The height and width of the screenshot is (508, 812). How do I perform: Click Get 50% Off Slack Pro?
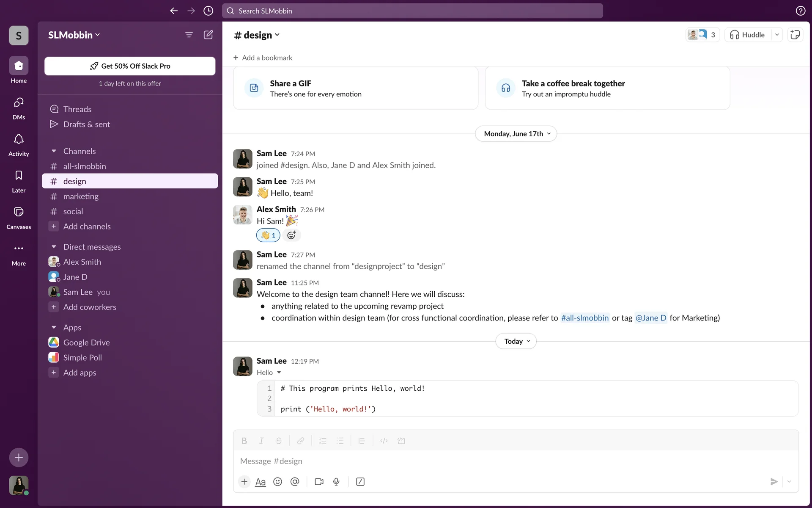[130, 66]
